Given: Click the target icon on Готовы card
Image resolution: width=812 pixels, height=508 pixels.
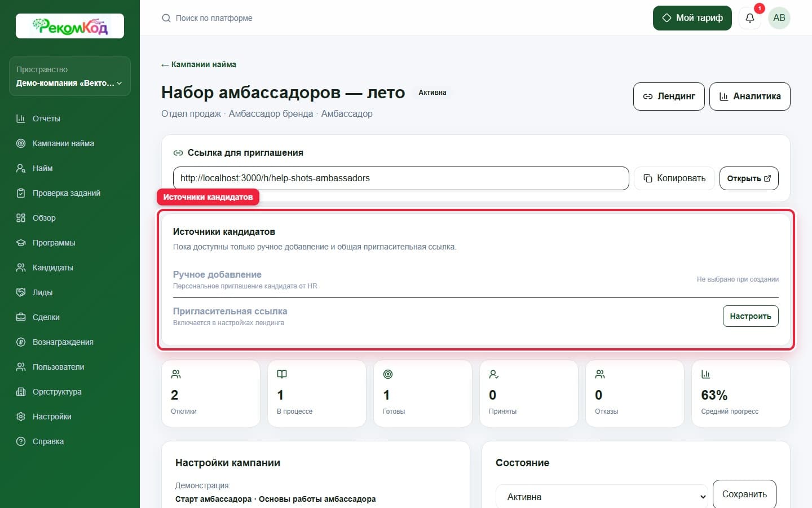Looking at the screenshot, I should click(388, 374).
